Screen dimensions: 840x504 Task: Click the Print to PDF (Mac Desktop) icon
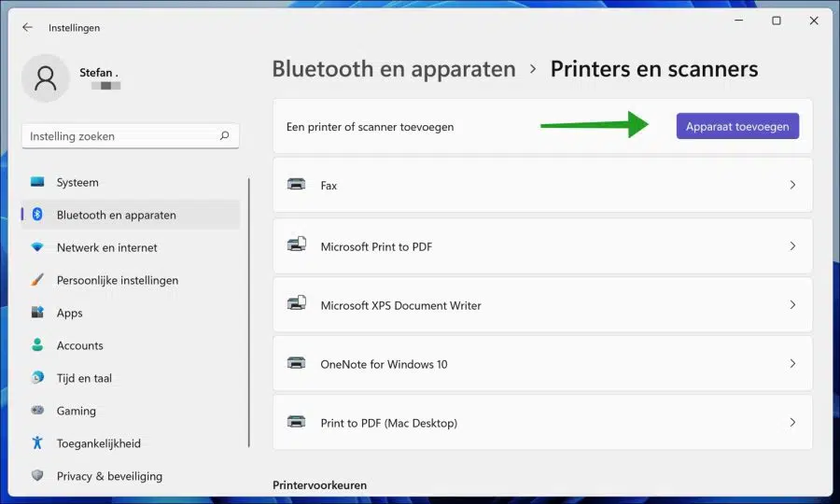point(296,422)
